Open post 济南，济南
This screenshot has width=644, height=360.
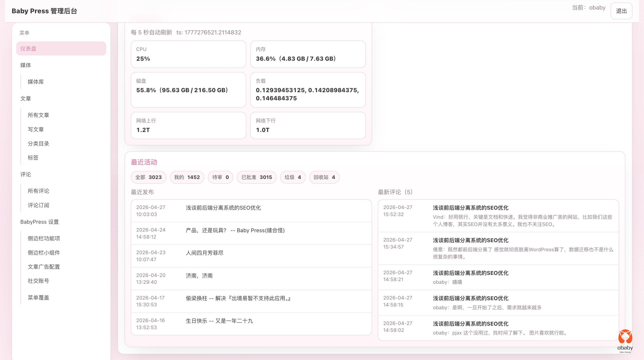(x=199, y=276)
